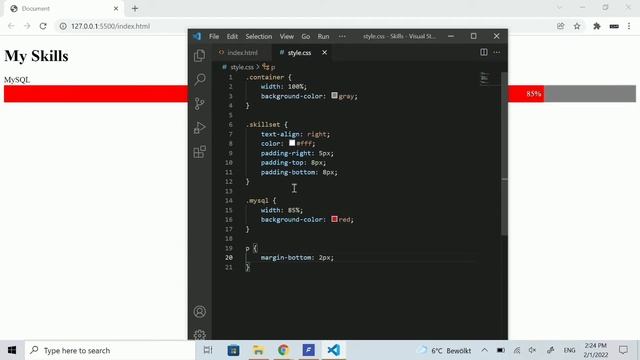Show hidden system tray icons
Viewport: 640px width, 360px height.
[x=484, y=350]
